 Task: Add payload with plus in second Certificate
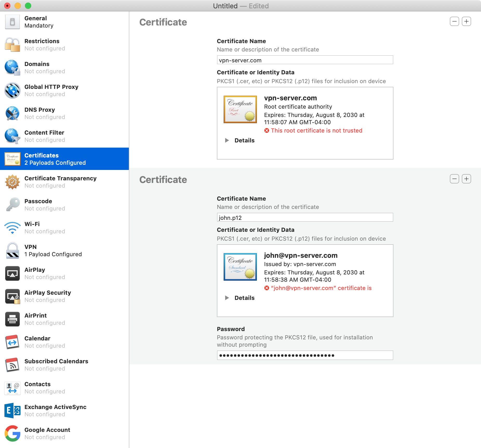click(x=466, y=179)
